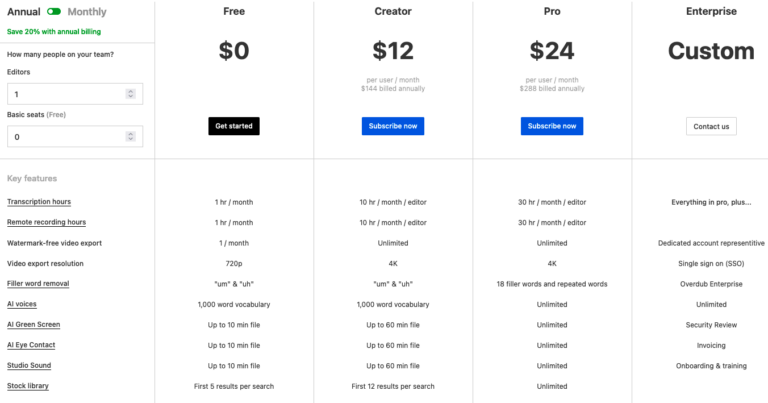Toggle the Annual/Monthly billing switch
Screen dimensions: 768x403
(54, 12)
